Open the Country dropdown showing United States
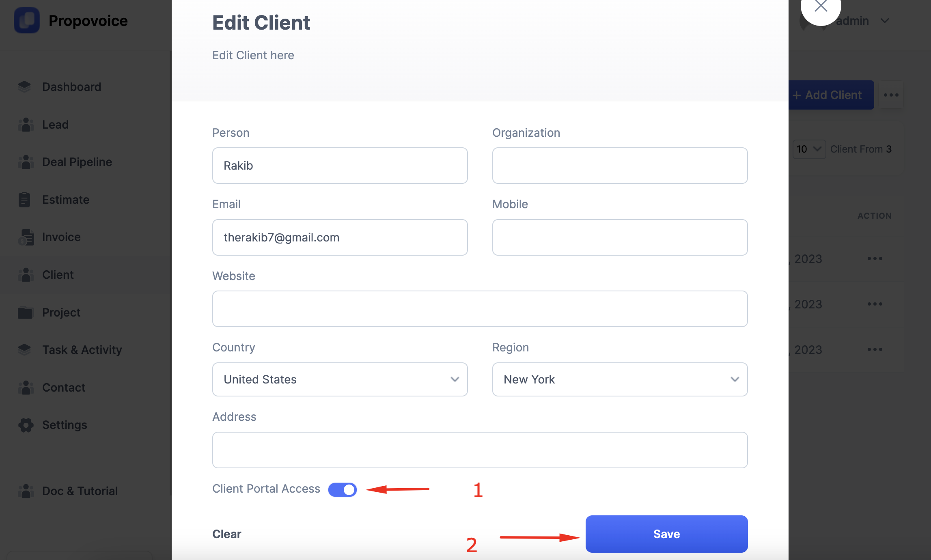The height and width of the screenshot is (560, 931). click(340, 379)
